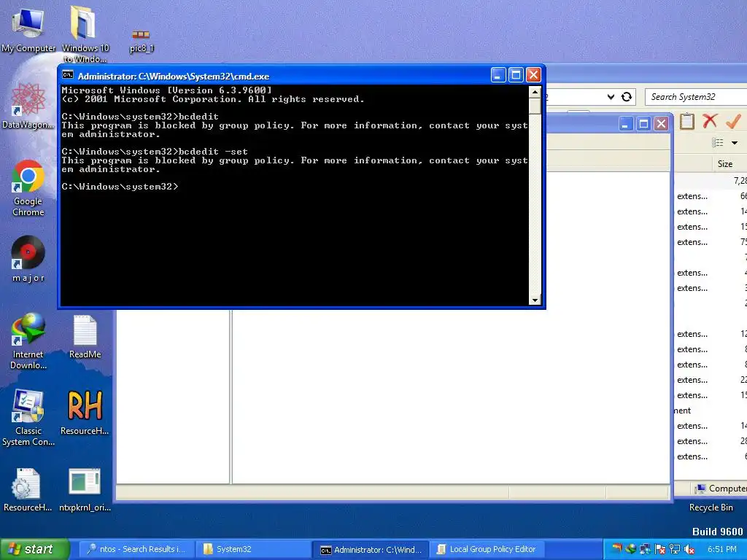Viewport: 747px width, 560px height.
Task: Open Classic System Control Panel shortcut
Action: [28, 418]
